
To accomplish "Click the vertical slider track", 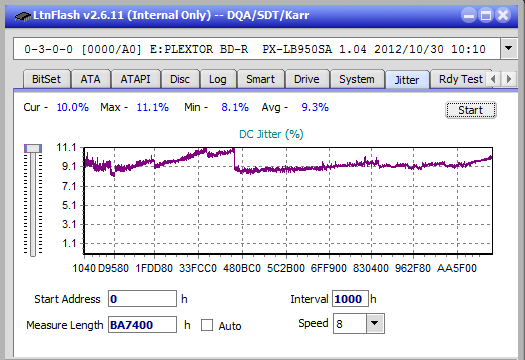I will click(33, 204).
